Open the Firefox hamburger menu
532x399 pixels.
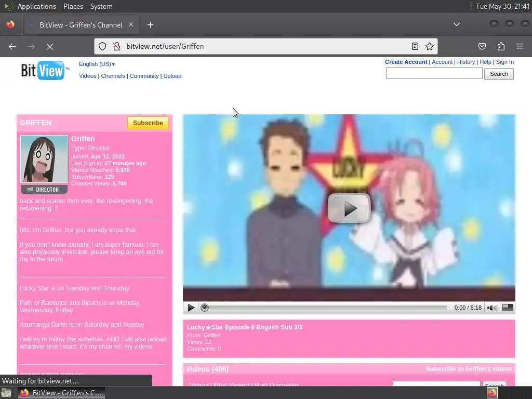520,46
